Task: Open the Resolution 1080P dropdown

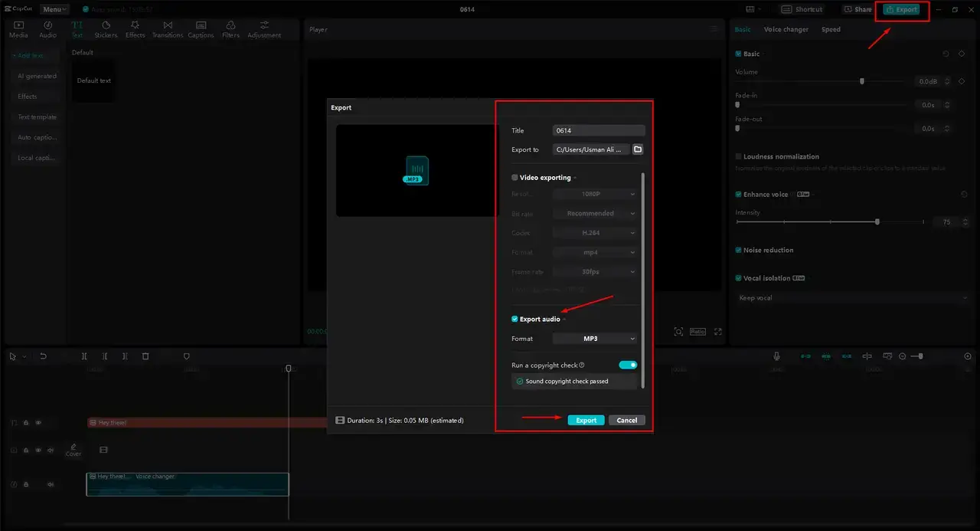Action: coord(596,193)
